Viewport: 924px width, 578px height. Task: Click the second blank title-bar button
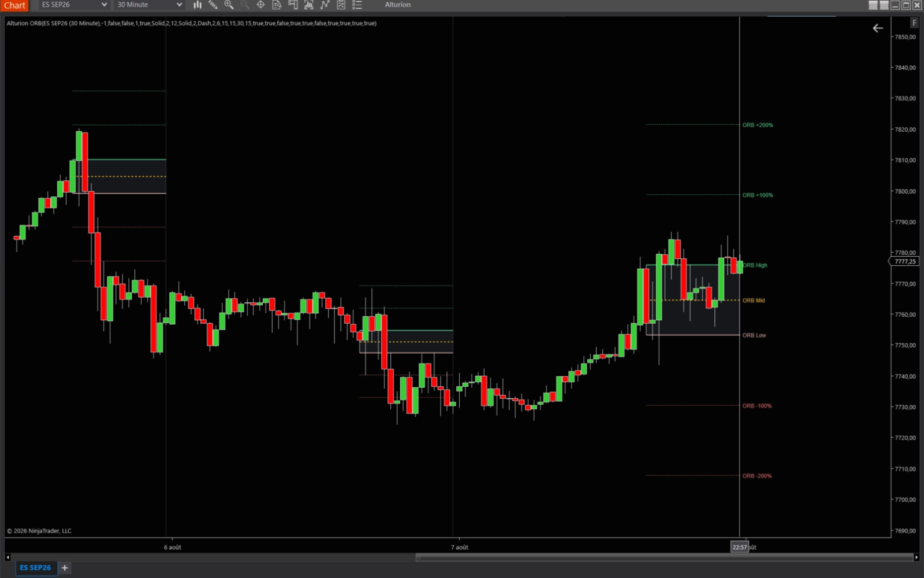884,5
